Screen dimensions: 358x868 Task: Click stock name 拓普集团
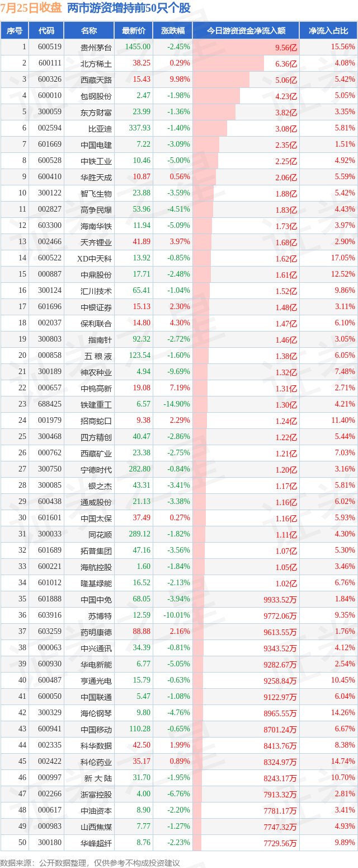coord(96,550)
